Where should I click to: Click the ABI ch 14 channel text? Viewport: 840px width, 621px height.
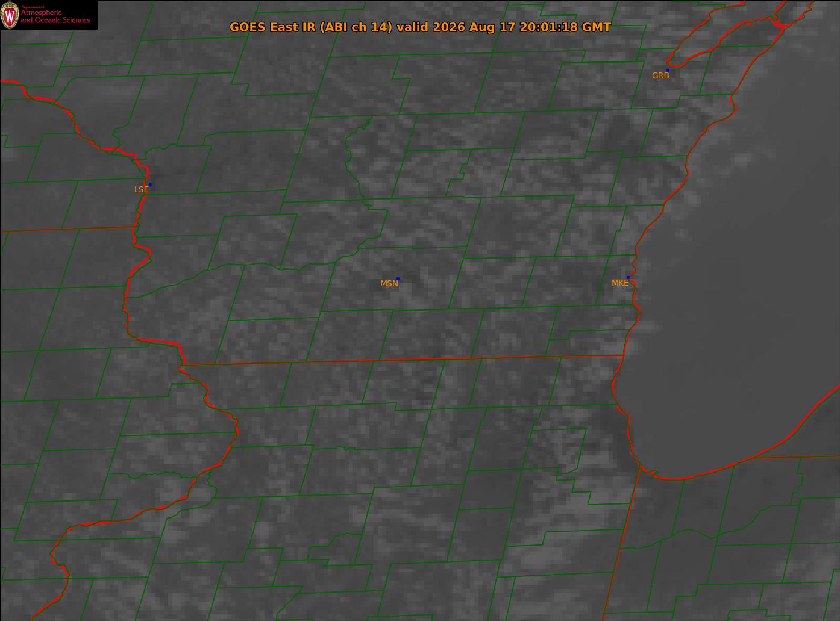(x=357, y=27)
